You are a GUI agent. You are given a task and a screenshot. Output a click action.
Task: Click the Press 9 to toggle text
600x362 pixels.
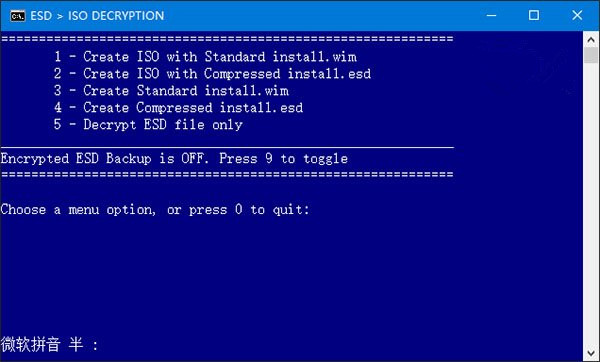[x=283, y=158]
